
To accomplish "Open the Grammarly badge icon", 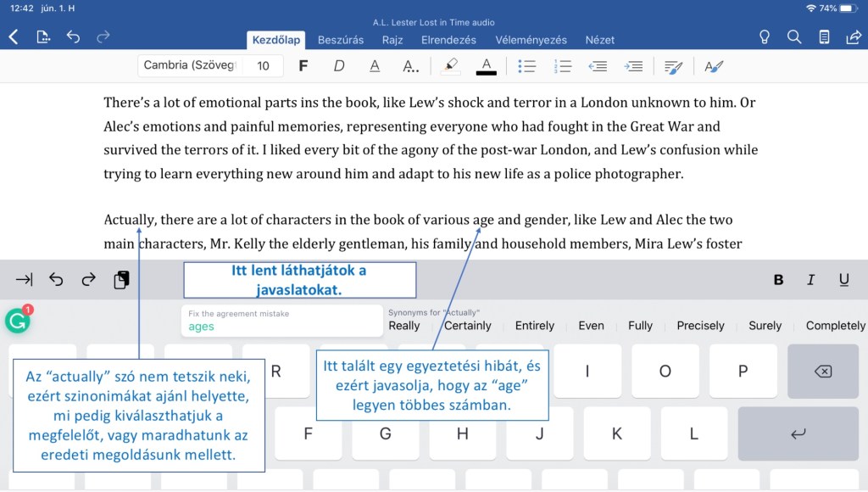I will (18, 320).
